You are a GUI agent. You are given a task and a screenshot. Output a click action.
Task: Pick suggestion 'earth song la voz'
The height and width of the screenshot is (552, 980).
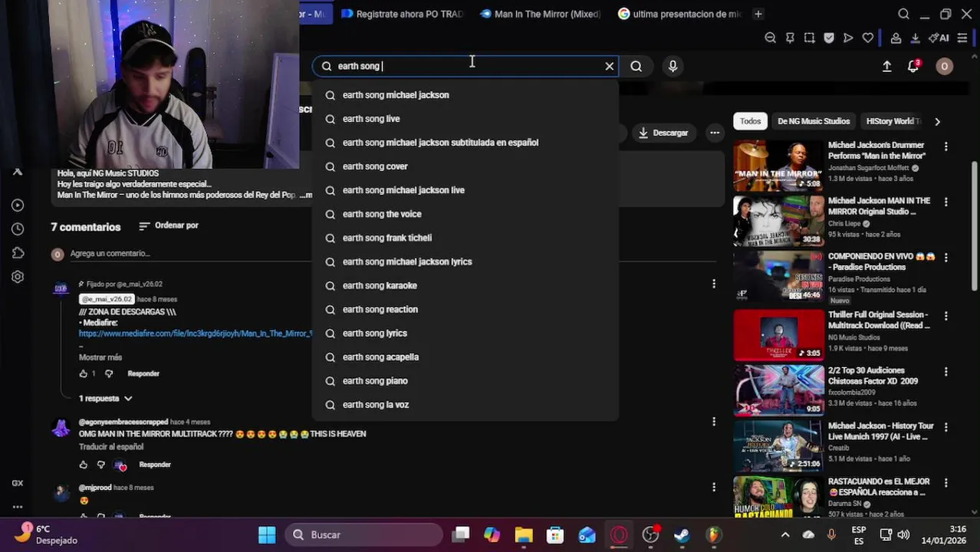[465, 404]
